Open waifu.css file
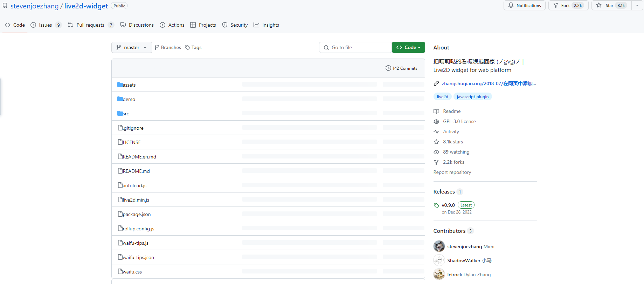This screenshot has width=644, height=284. point(132,272)
